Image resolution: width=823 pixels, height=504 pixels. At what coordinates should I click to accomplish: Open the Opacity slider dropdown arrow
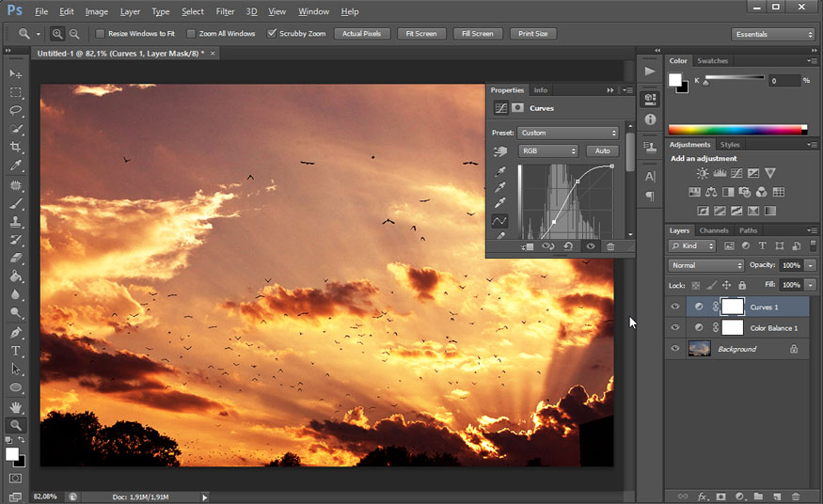pos(811,265)
